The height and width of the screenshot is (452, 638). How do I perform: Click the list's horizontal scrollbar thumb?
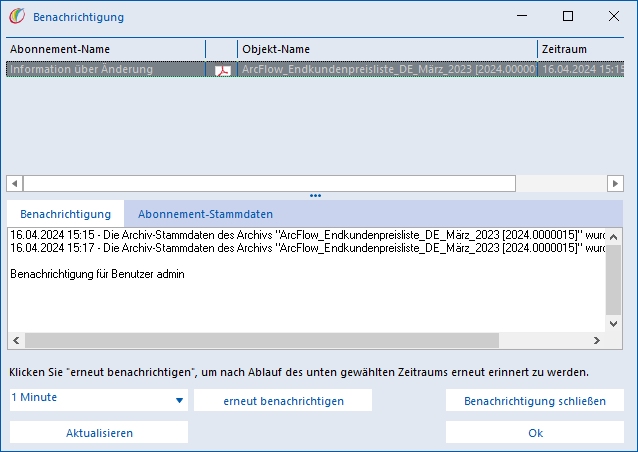pyautogui.click(x=269, y=183)
